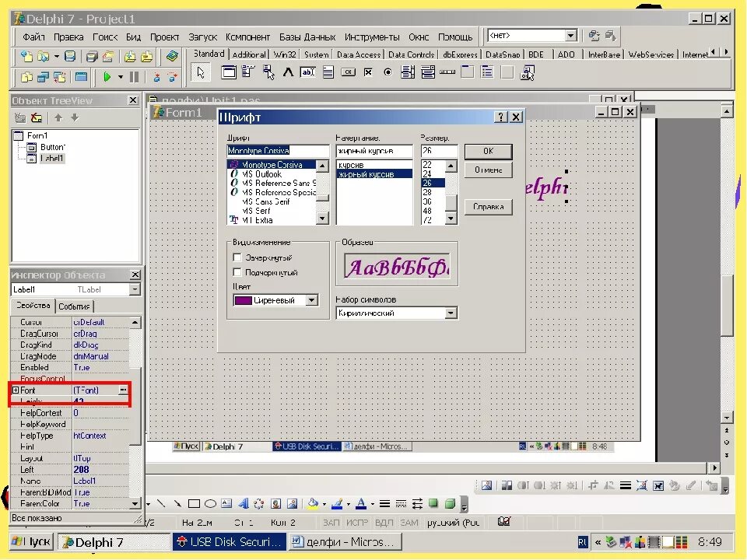
Task: Click the New items toolbar icon
Action: pyautogui.click(x=26, y=57)
